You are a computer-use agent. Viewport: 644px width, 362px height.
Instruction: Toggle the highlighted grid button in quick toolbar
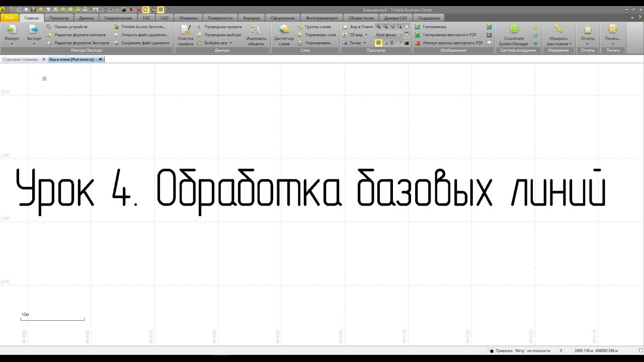coord(160,10)
